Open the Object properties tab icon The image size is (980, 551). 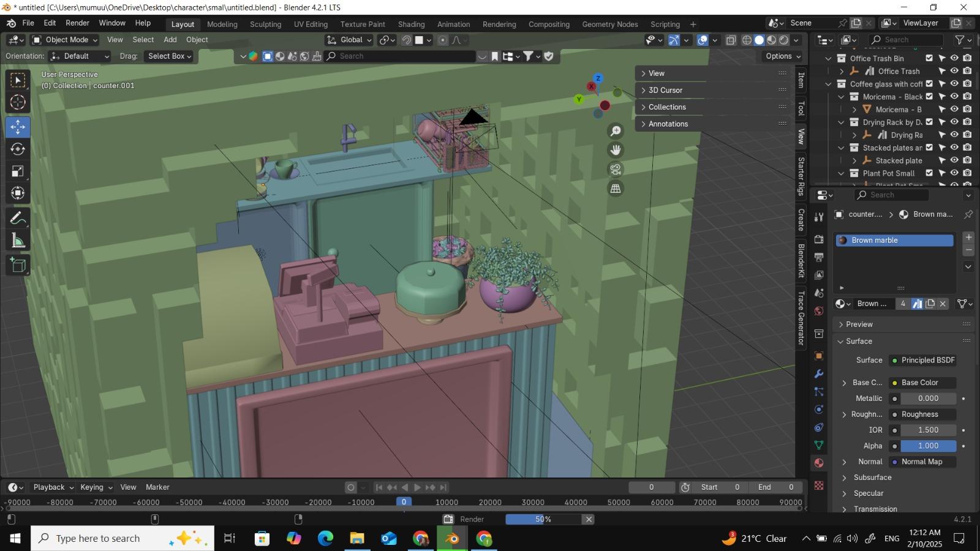tap(819, 356)
